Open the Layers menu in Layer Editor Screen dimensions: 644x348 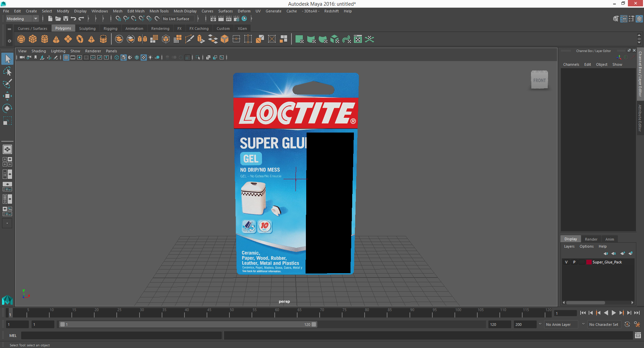(x=569, y=246)
